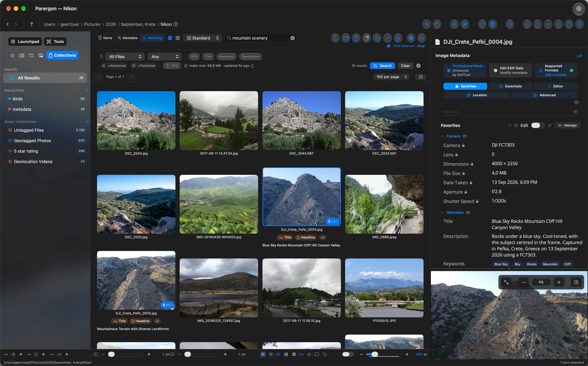Open the Any dropdown
The image size is (588, 366).
[164, 57]
